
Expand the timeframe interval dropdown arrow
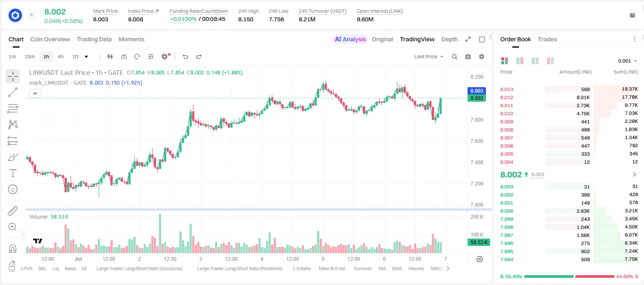tap(86, 57)
